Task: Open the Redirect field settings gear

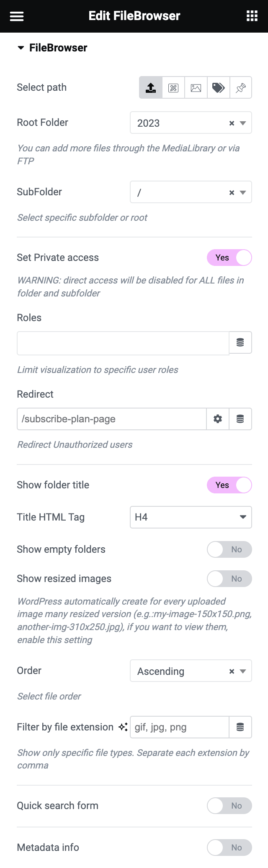Action: [x=217, y=419]
